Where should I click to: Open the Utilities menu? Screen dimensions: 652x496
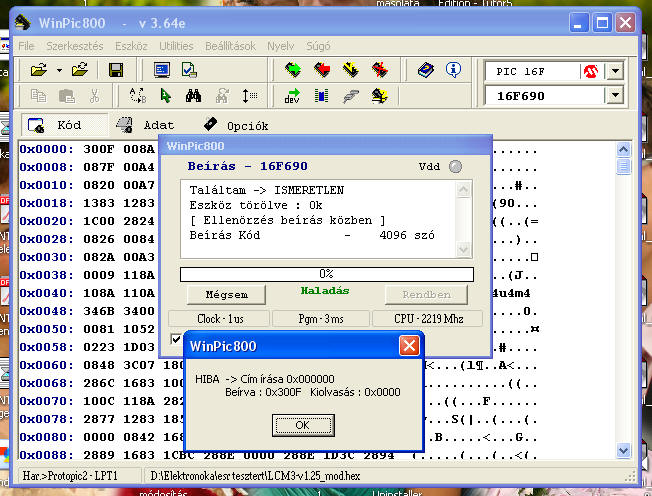176,46
